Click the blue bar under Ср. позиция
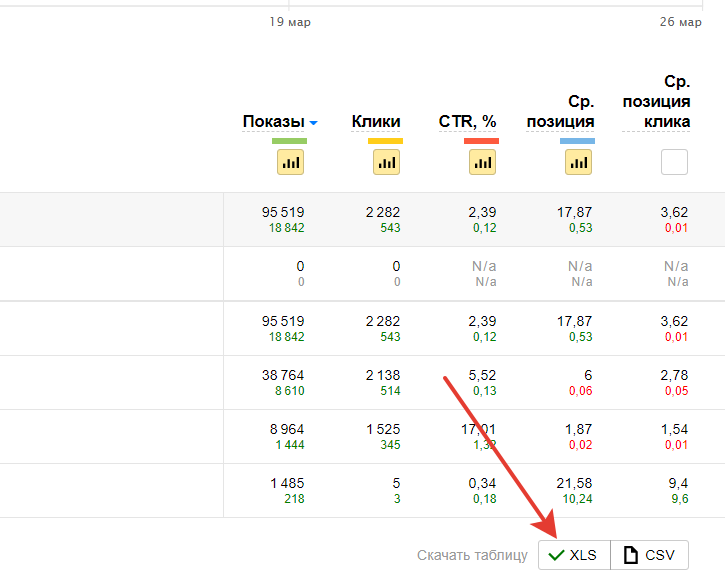This screenshot has height=586, width=725. pyautogui.click(x=577, y=141)
